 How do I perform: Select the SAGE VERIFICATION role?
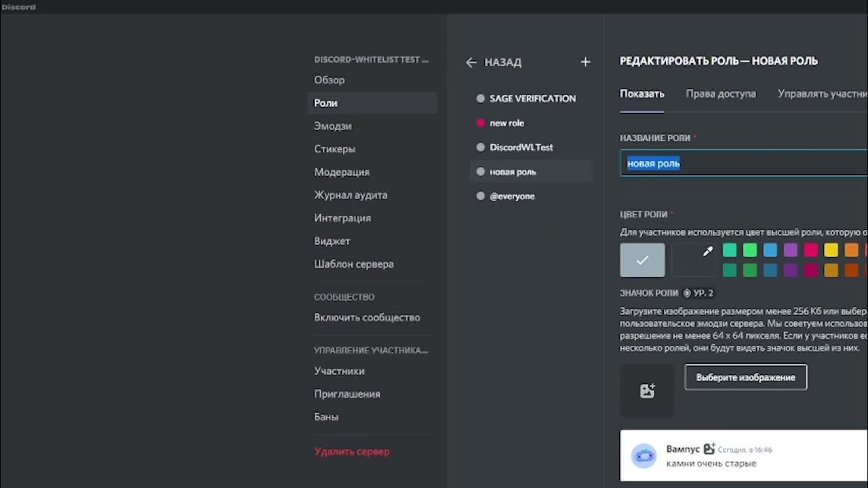532,98
